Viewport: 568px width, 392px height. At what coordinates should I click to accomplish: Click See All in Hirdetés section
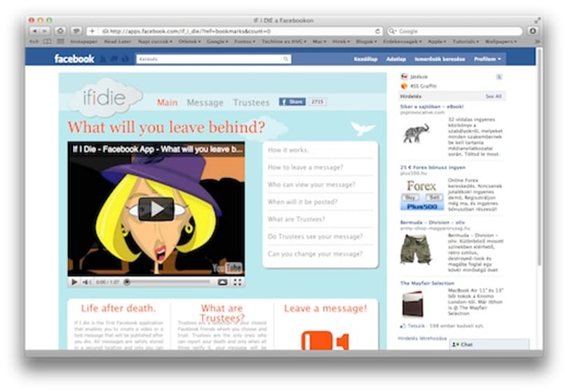[494, 96]
